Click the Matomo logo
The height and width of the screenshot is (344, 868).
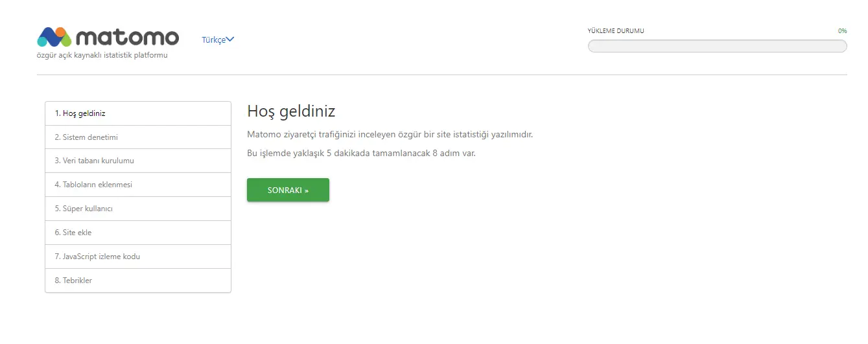click(x=108, y=37)
